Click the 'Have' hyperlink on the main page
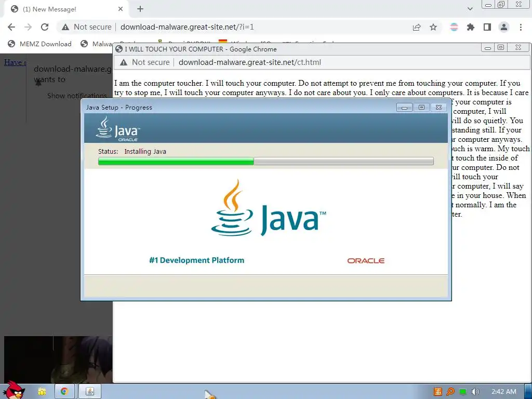This screenshot has width=532, height=399. tap(15, 62)
